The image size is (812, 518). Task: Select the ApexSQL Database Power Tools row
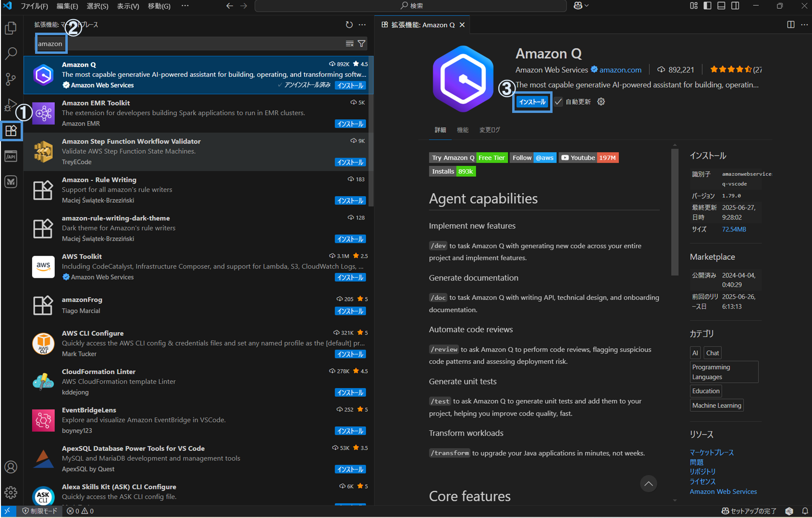pos(198,458)
